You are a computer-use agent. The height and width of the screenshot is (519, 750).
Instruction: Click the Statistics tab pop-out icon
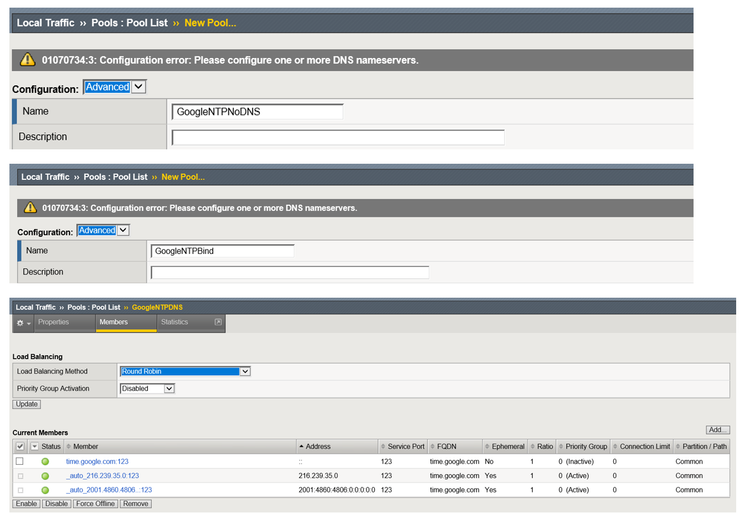pos(218,322)
